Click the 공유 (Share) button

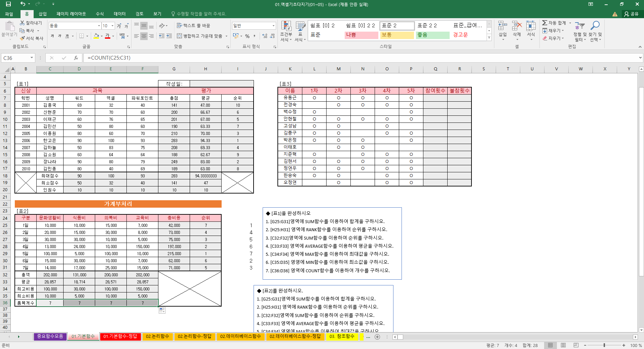(631, 14)
